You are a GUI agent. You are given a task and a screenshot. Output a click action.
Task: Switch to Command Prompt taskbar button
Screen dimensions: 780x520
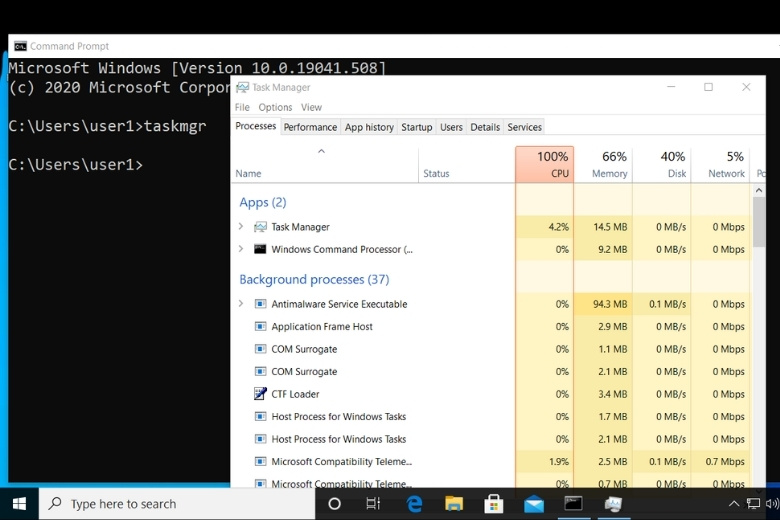(x=573, y=504)
